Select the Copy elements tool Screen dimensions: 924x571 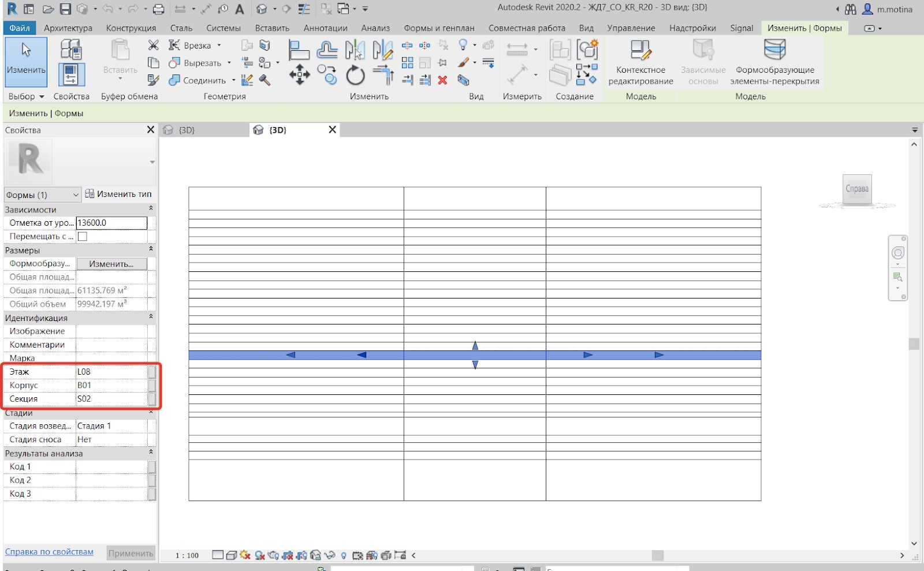pos(327,75)
